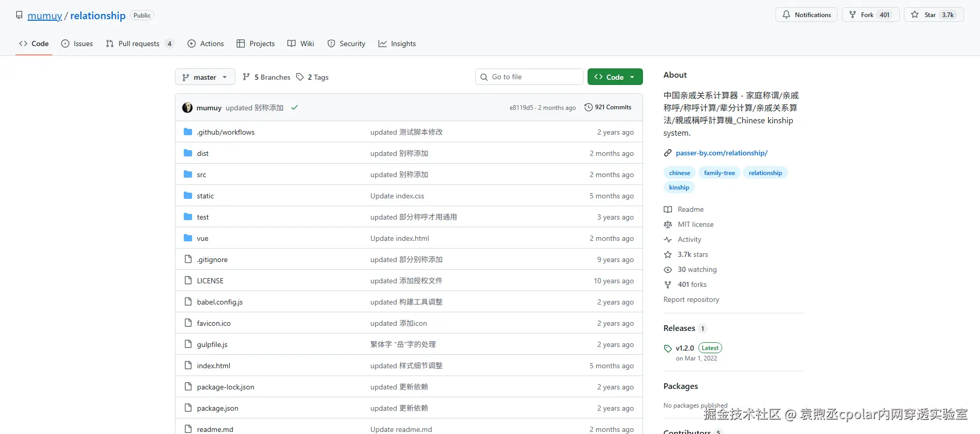Click the eye icon next to 30 watching
980x434 pixels.
coord(668,269)
